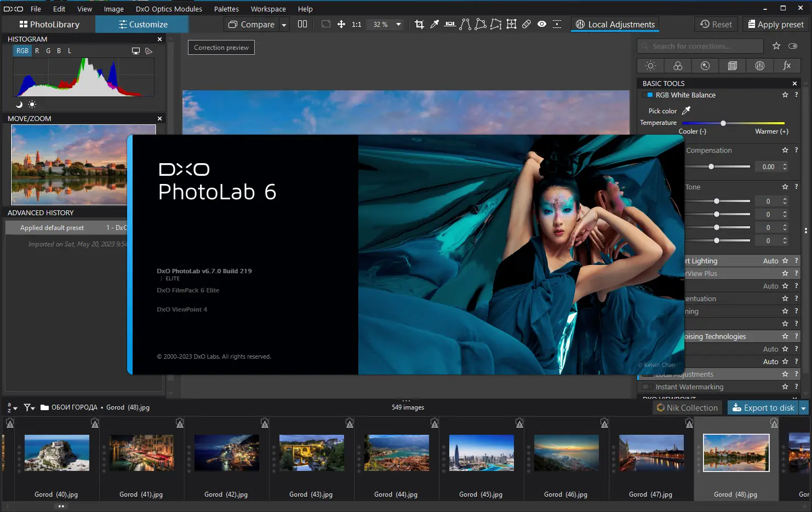Select the Repair bandage tool
The height and width of the screenshot is (512, 812).
tap(527, 24)
